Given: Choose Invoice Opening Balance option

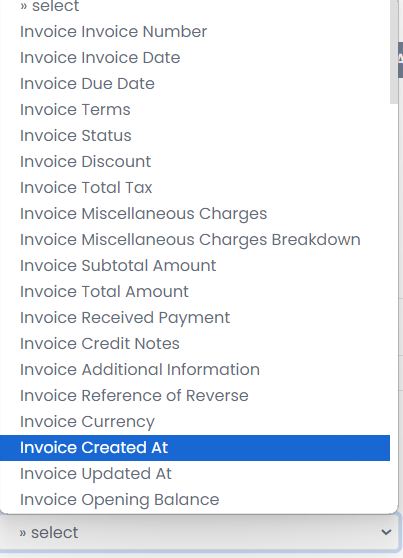Looking at the screenshot, I should (195, 500).
